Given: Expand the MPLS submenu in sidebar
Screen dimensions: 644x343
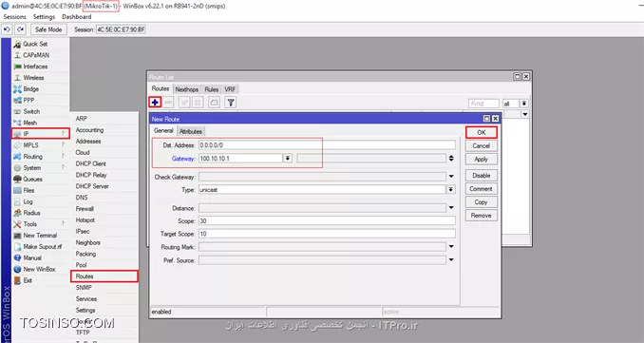Looking at the screenshot, I should pyautogui.click(x=40, y=145).
